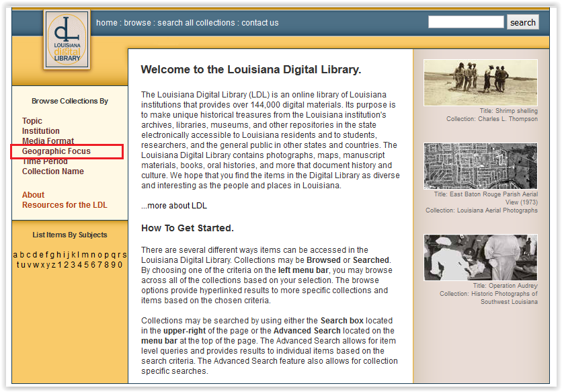This screenshot has width=562, height=392.
Task: Click the 'Welcome to the Louisiana Digital Library.' heading
Action: (251, 69)
